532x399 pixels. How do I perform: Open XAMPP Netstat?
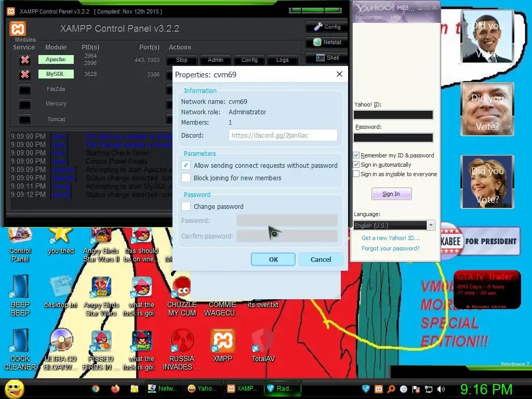pos(327,42)
